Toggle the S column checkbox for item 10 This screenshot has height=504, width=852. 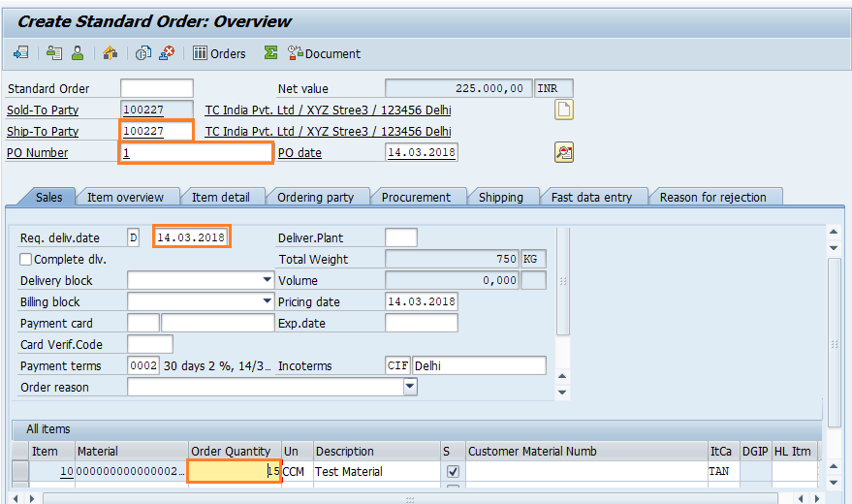(452, 472)
